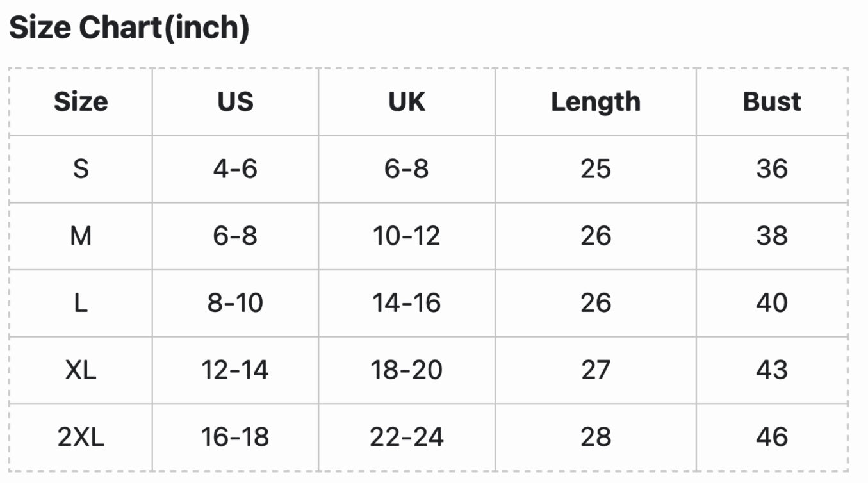This screenshot has height=483, width=868.
Task: Select the UK 10-12 cell
Action: tap(407, 236)
